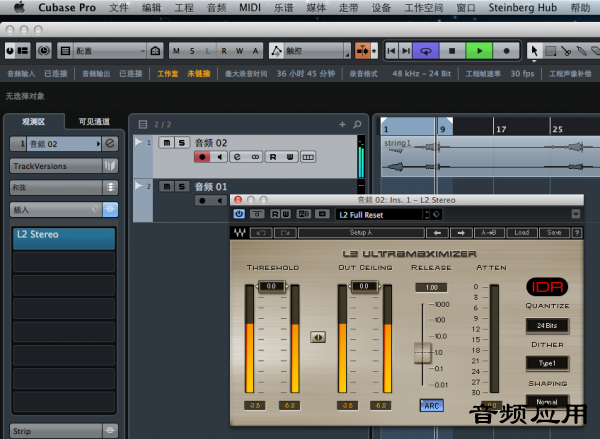The image size is (600, 439).
Task: Open the MIDI menu
Action: coord(249,7)
